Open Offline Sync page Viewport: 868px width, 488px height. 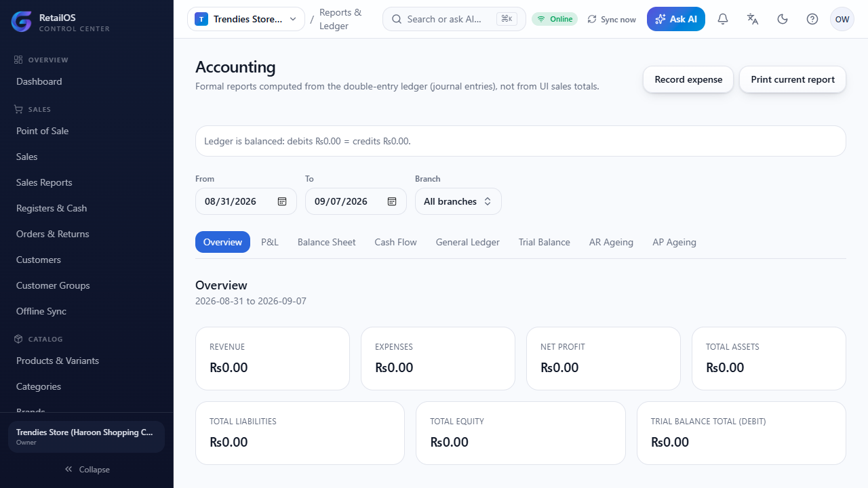(87, 311)
